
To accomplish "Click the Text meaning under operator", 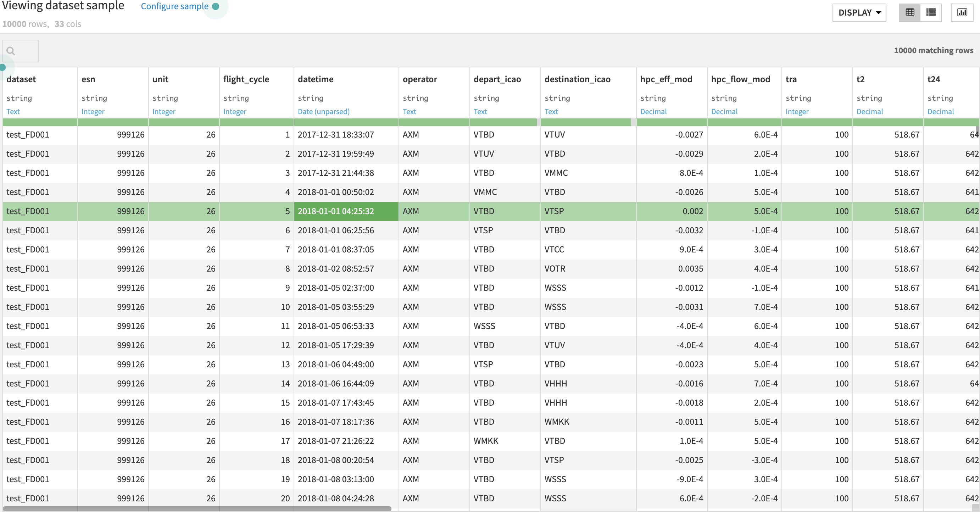I will point(410,111).
